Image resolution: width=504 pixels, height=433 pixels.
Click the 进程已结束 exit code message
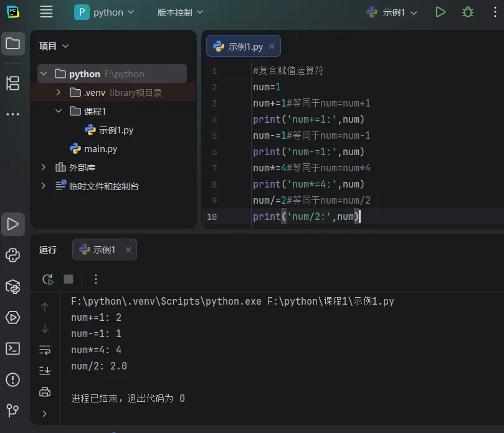tap(128, 398)
